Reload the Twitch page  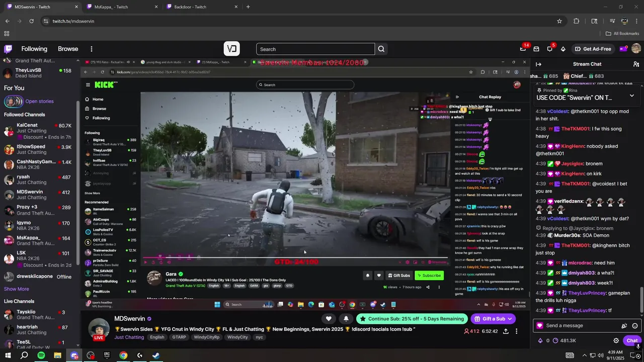click(31, 21)
